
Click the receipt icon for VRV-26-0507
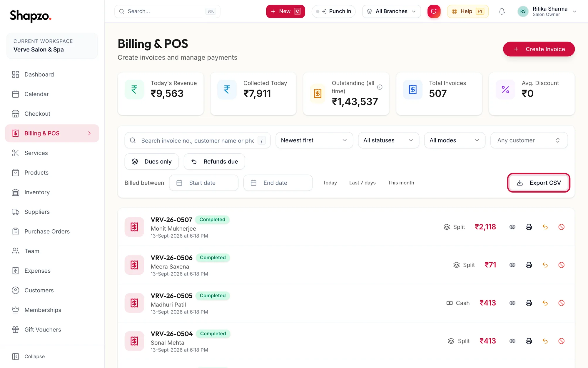pos(134,227)
